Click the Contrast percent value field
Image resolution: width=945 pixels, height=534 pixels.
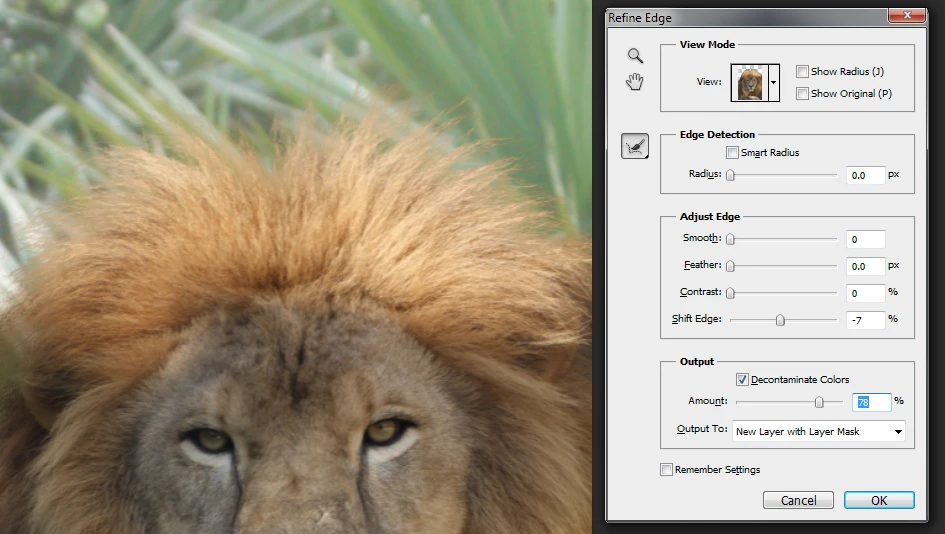point(865,293)
